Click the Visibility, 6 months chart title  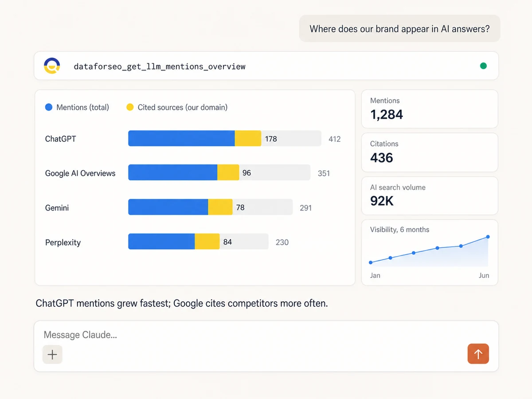pos(399,230)
